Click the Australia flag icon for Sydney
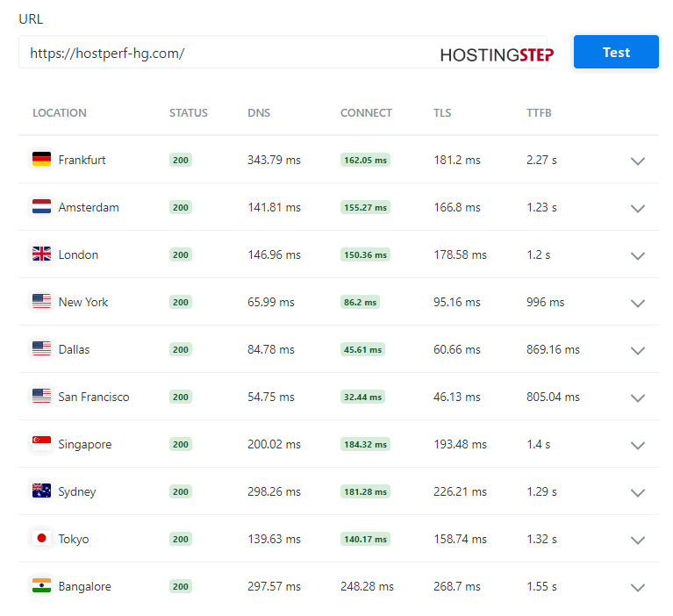The image size is (673, 616). [x=41, y=491]
